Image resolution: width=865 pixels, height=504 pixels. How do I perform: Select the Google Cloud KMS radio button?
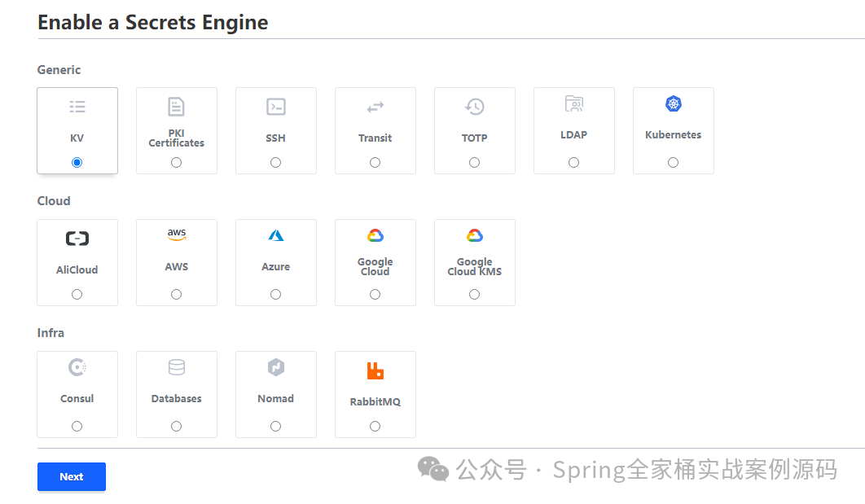[474, 295]
